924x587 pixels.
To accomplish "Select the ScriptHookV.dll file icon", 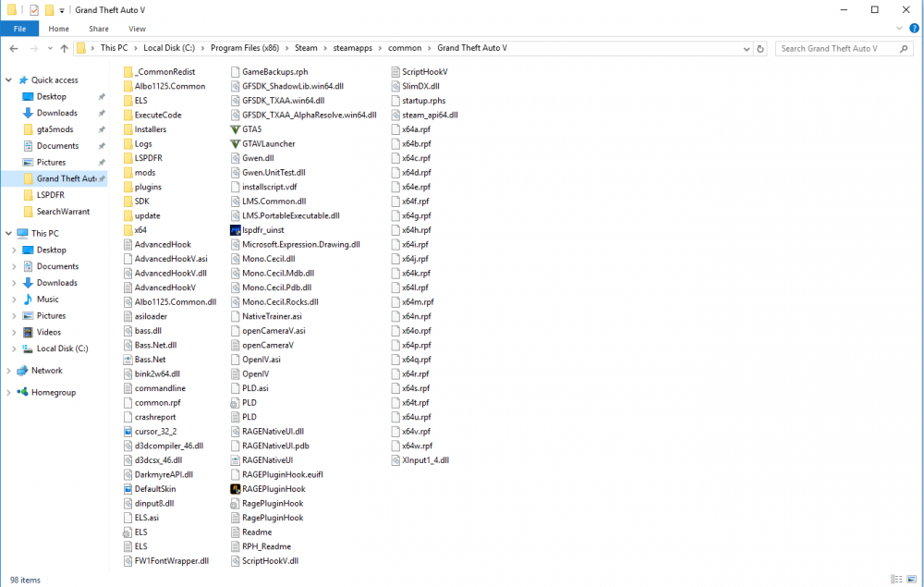I will pyautogui.click(x=235, y=561).
